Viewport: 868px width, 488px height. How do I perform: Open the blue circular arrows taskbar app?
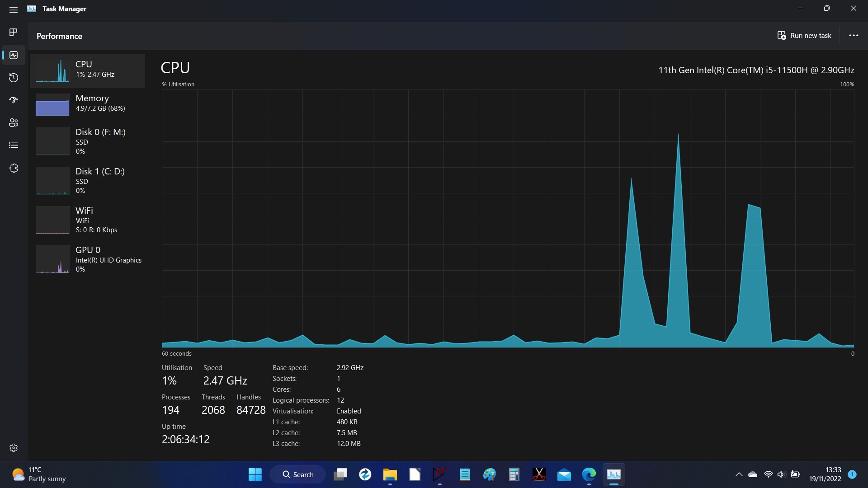pyautogui.click(x=365, y=474)
